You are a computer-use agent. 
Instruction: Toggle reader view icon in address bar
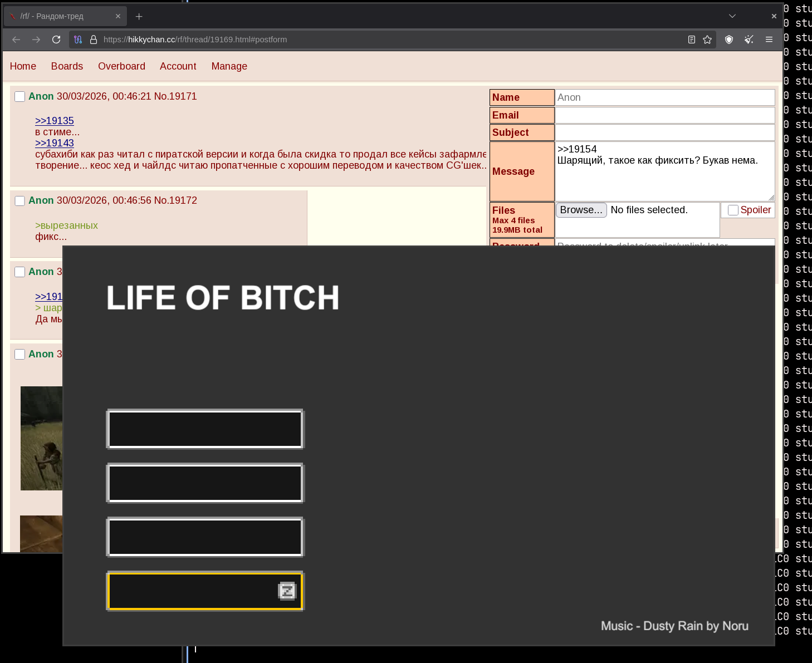(x=692, y=40)
